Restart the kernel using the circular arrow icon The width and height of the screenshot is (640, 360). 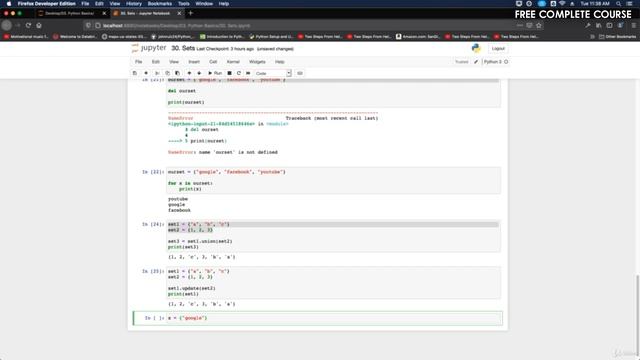(x=239, y=73)
